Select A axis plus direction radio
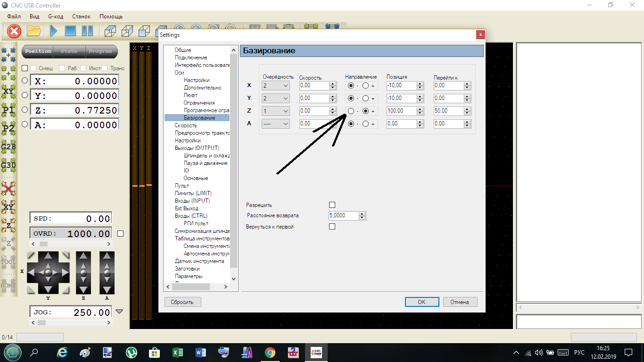 coord(365,124)
